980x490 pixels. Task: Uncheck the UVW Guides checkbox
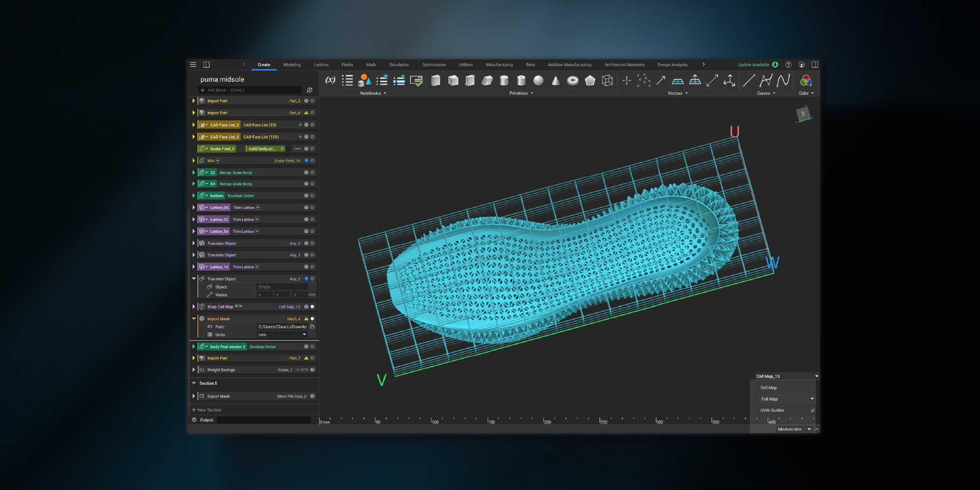[812, 410]
